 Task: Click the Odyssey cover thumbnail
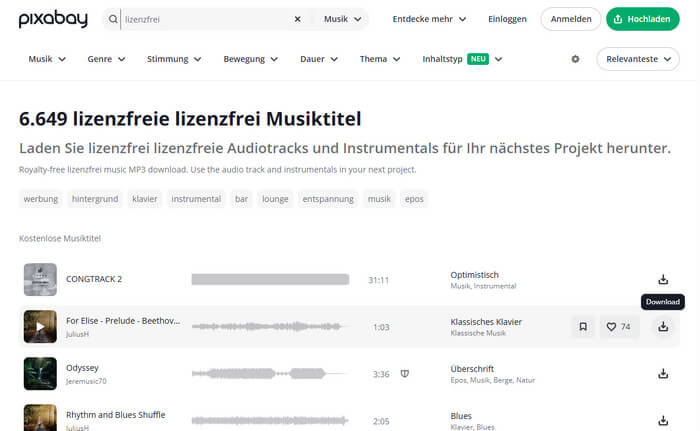tap(40, 374)
